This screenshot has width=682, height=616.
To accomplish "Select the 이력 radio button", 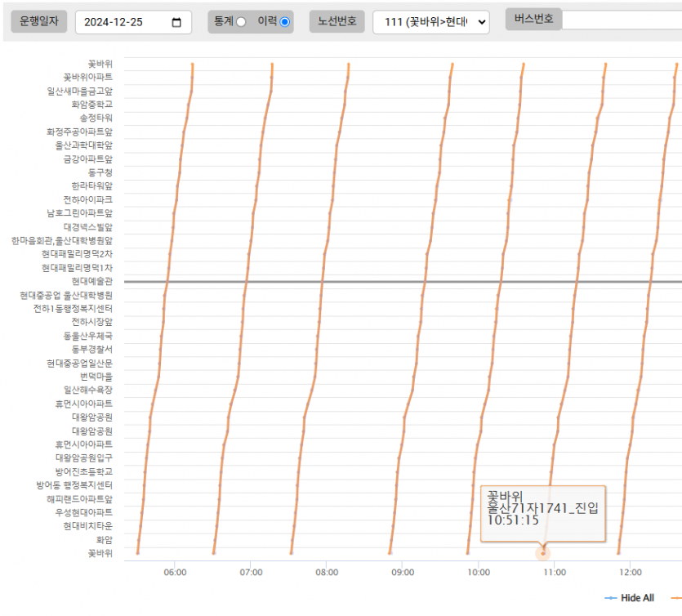I will pos(284,22).
